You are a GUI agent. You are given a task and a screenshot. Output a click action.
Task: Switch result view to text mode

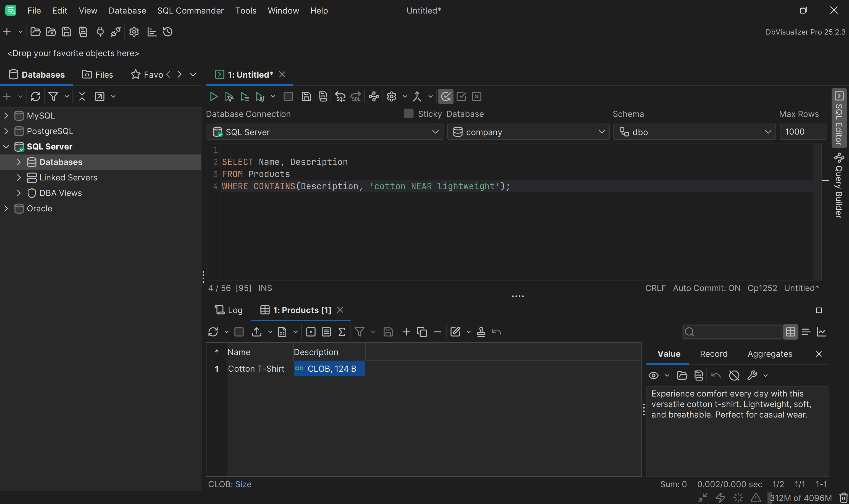[x=806, y=332]
